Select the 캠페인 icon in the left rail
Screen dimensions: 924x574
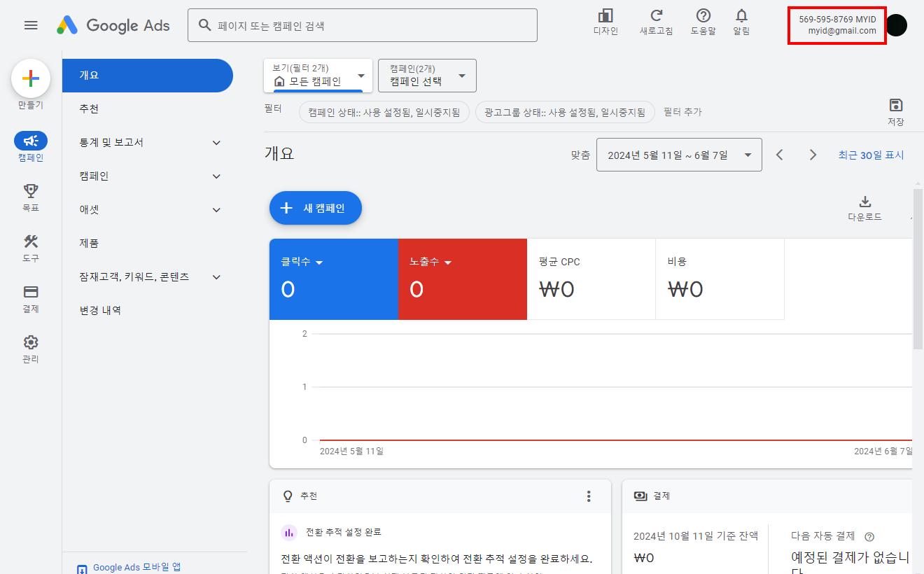[31, 142]
